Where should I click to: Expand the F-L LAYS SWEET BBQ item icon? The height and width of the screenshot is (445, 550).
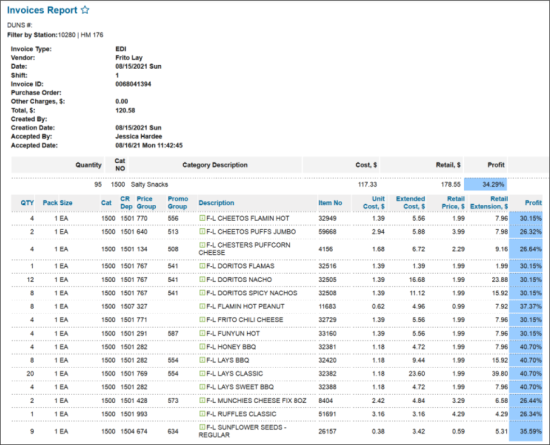[202, 387]
